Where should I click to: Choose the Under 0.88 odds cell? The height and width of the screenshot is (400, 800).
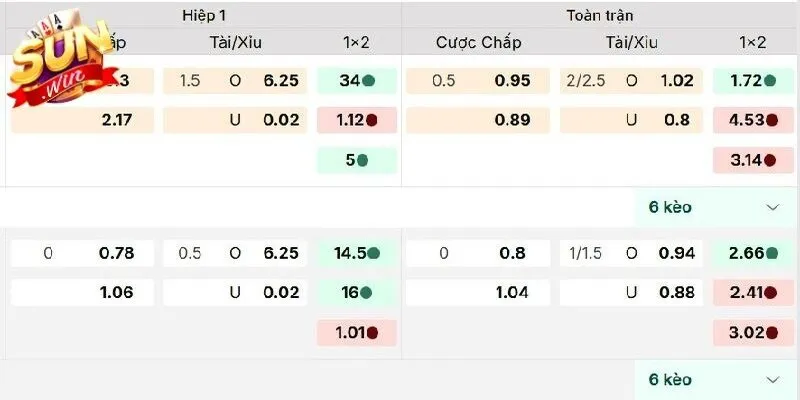click(x=630, y=293)
